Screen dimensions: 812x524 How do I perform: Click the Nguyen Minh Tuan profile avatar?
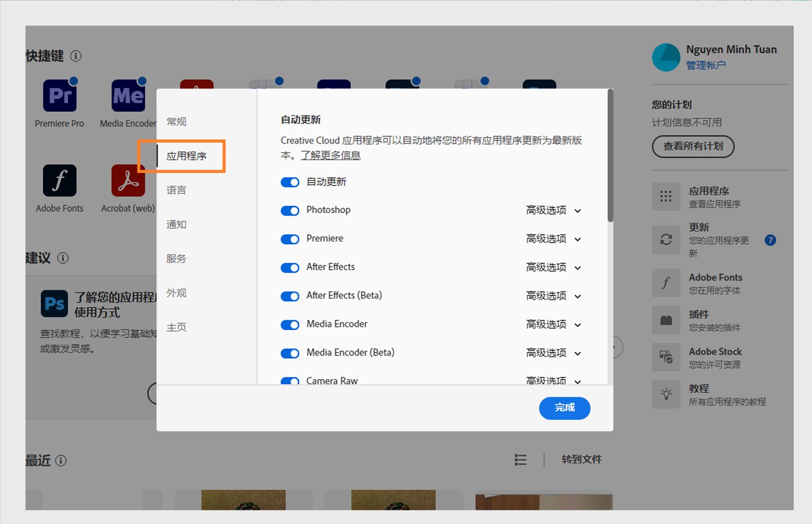[665, 57]
